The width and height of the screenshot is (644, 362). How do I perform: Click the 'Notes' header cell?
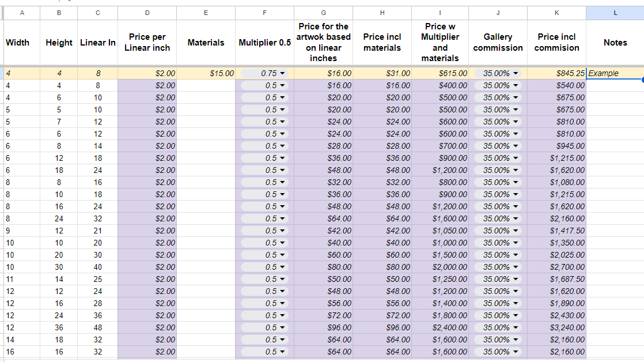615,42
